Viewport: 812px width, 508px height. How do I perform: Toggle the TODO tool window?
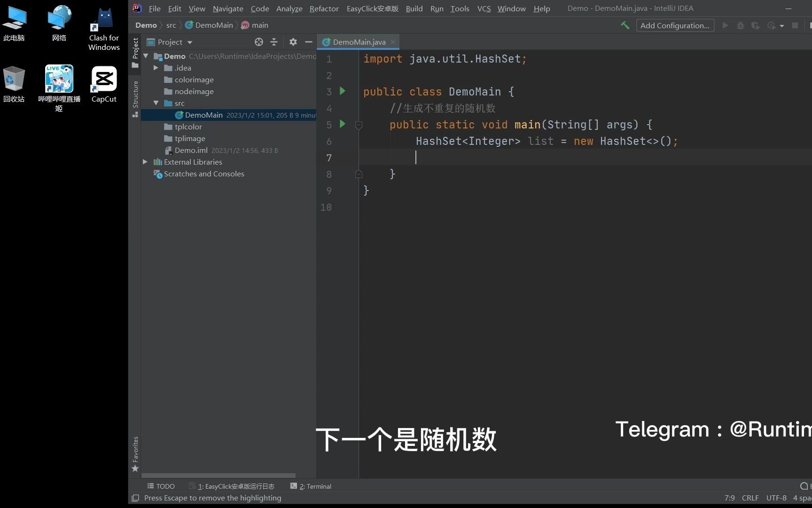tap(161, 486)
